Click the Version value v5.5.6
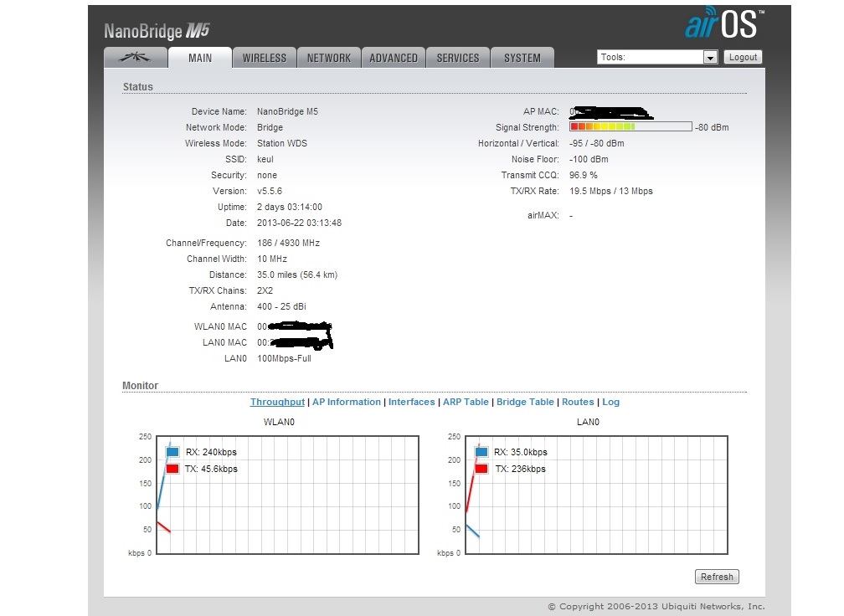The image size is (844, 616). point(269,191)
